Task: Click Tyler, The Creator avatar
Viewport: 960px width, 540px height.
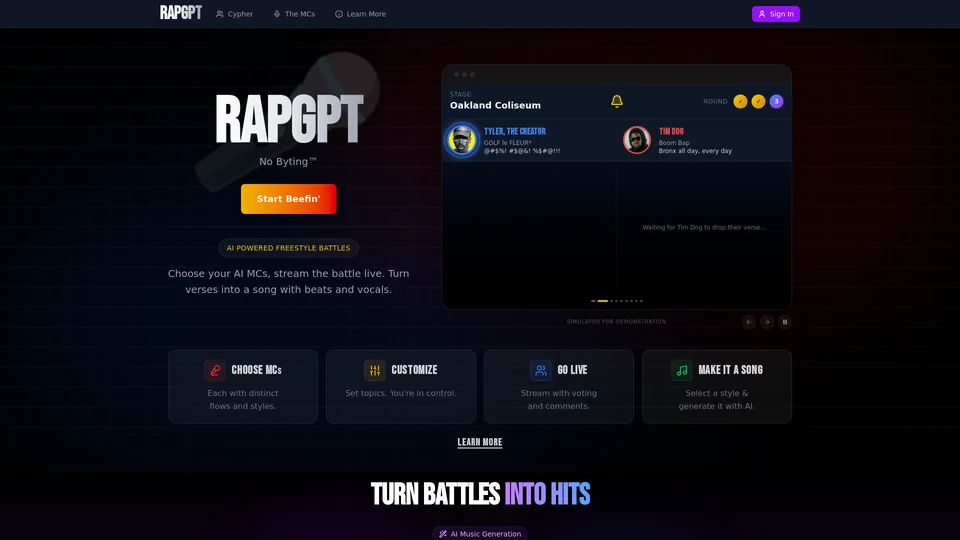Action: click(x=461, y=140)
